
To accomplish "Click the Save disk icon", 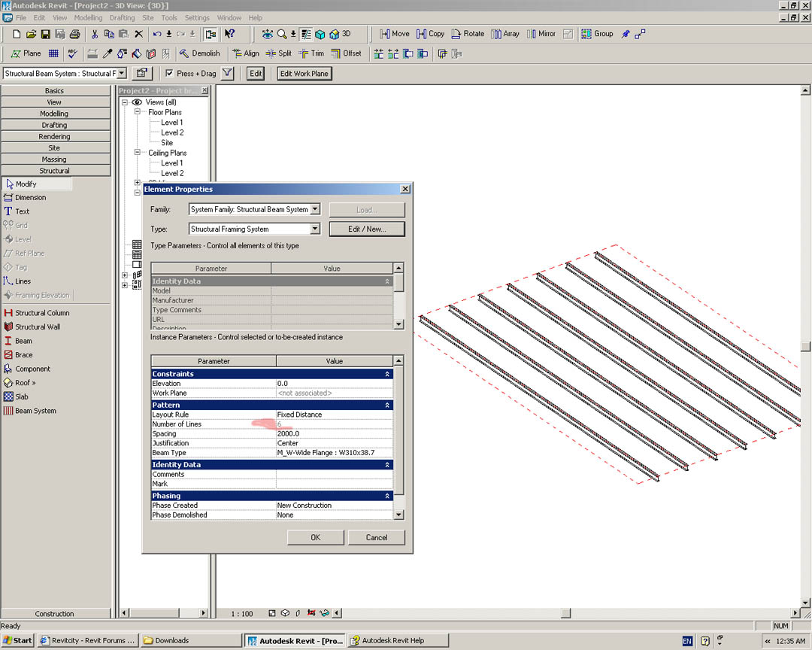I will pos(46,34).
